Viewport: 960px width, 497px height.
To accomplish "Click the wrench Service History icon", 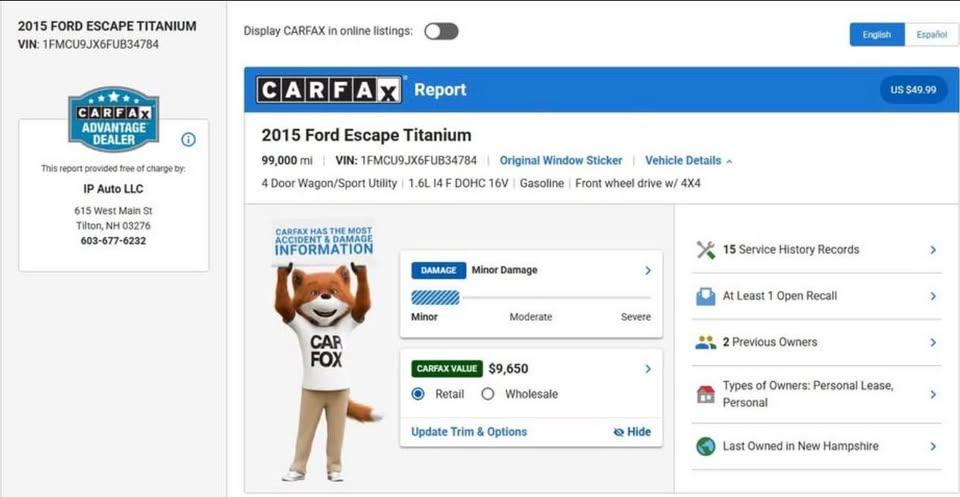I will tap(705, 250).
